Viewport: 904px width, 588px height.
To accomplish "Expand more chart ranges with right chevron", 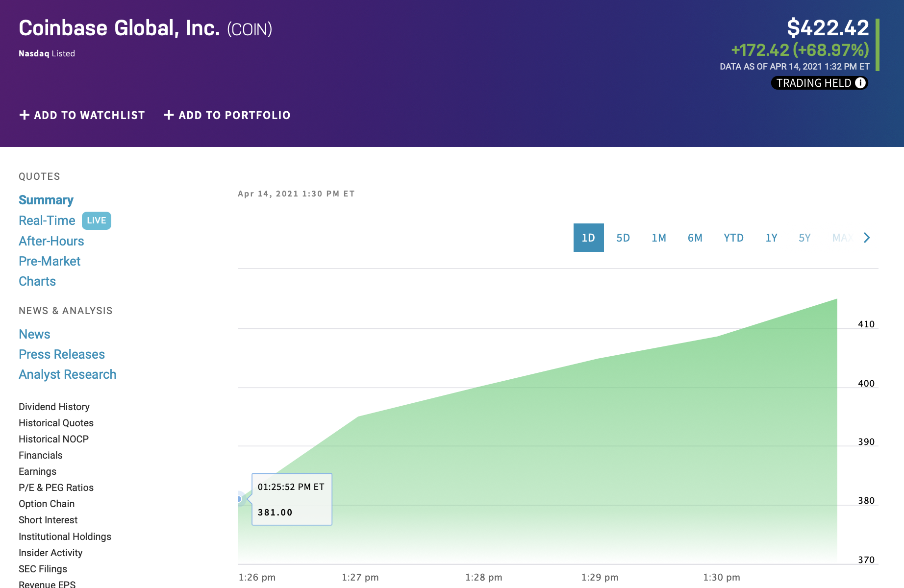I will [867, 238].
